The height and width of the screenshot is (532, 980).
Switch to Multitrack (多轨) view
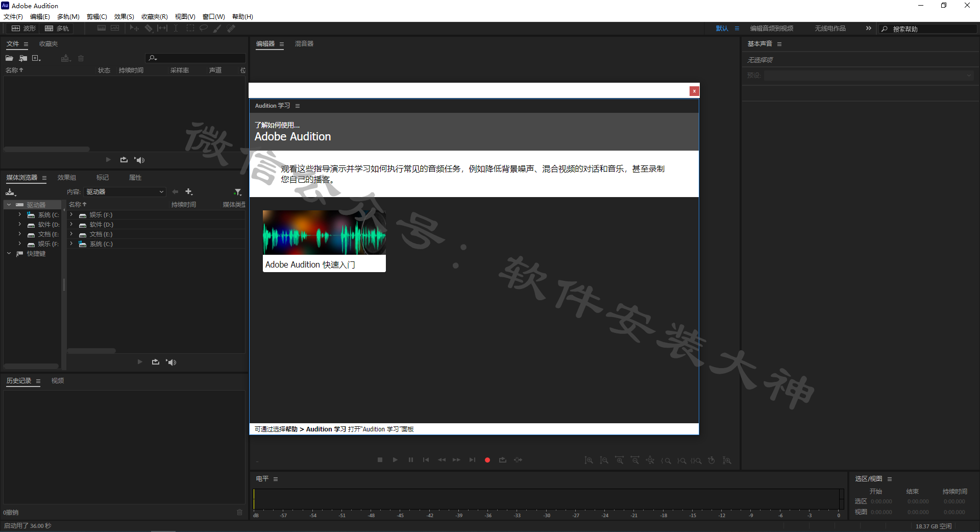click(57, 29)
